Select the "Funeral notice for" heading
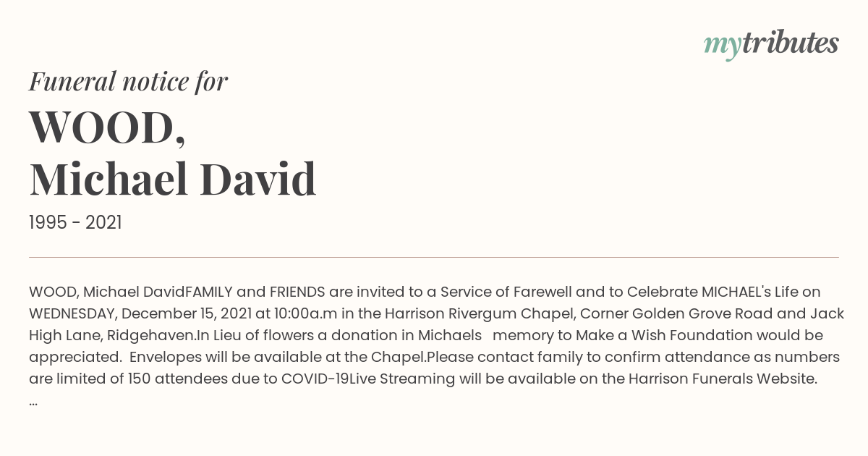The image size is (868, 456). [x=129, y=82]
